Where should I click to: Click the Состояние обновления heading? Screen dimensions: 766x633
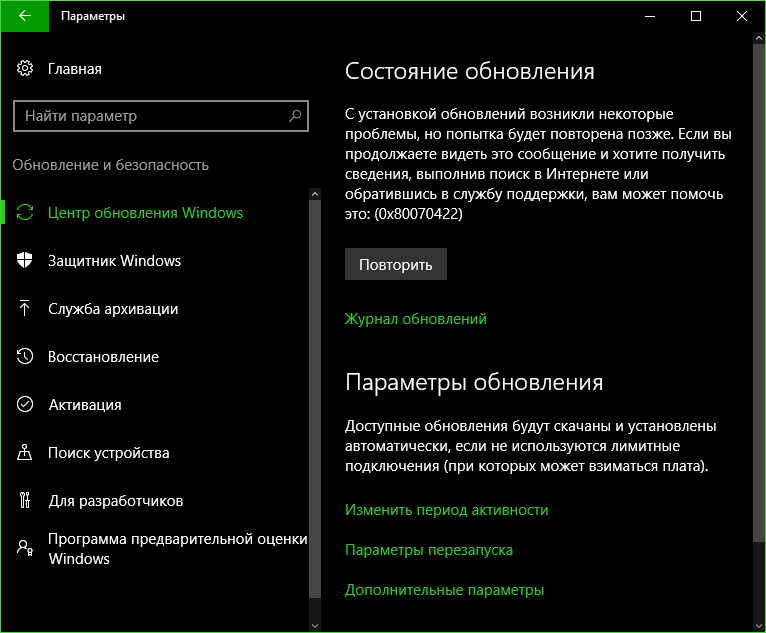point(469,71)
